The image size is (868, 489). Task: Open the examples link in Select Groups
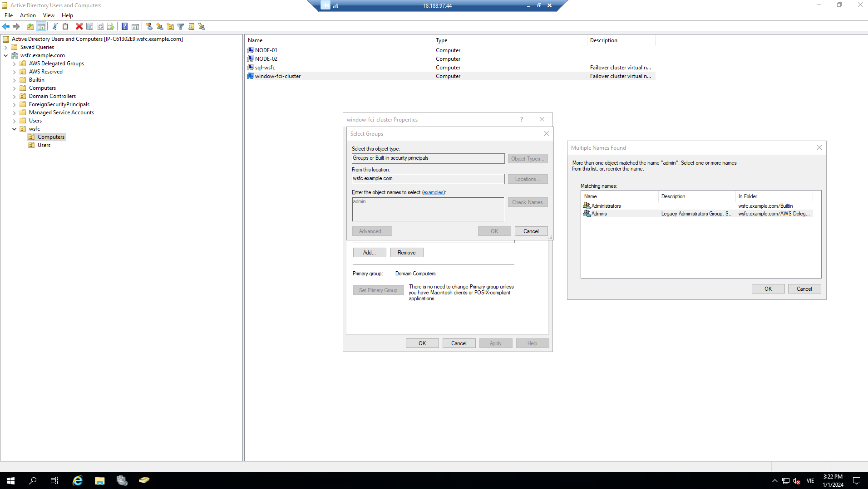click(433, 192)
